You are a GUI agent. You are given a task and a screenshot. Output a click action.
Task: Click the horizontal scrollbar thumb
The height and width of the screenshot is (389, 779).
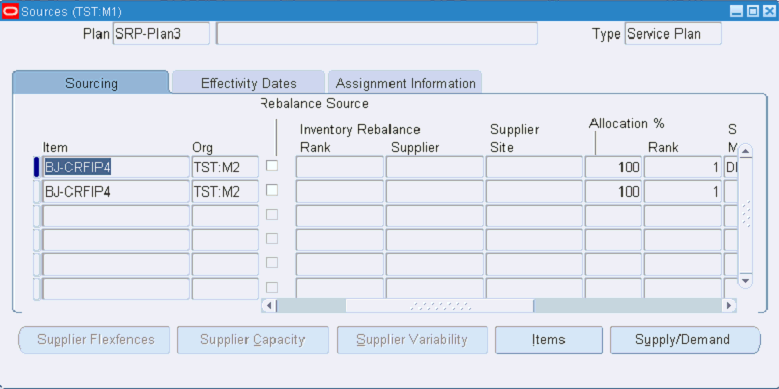point(440,306)
